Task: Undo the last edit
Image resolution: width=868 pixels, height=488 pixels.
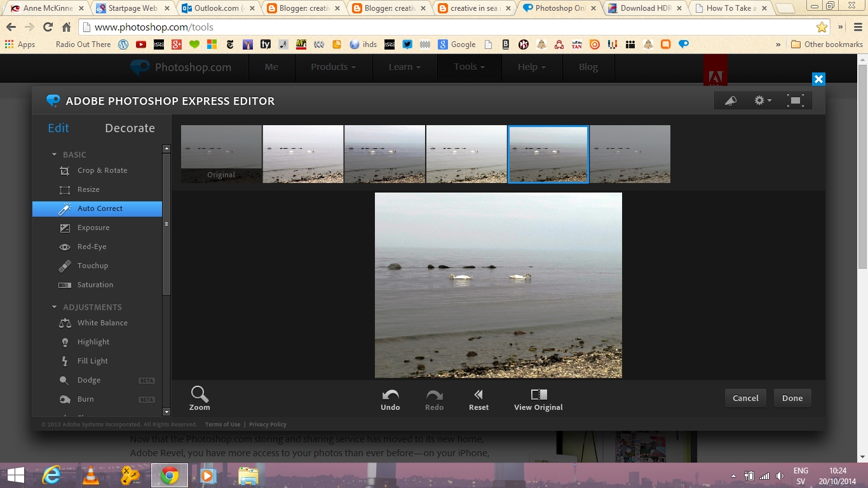Action: [390, 400]
